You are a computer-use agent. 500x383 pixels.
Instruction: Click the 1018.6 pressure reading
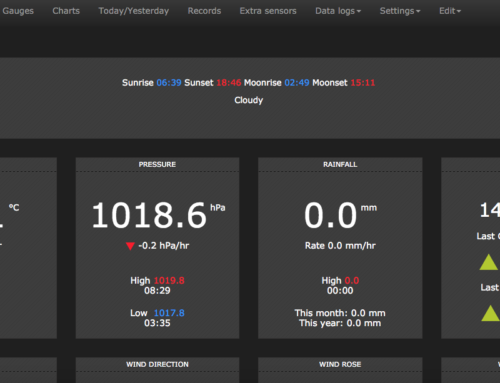click(149, 215)
